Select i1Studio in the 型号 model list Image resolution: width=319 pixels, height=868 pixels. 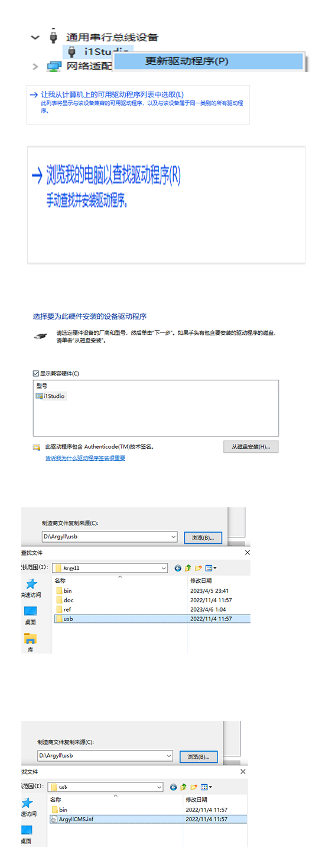[50, 396]
